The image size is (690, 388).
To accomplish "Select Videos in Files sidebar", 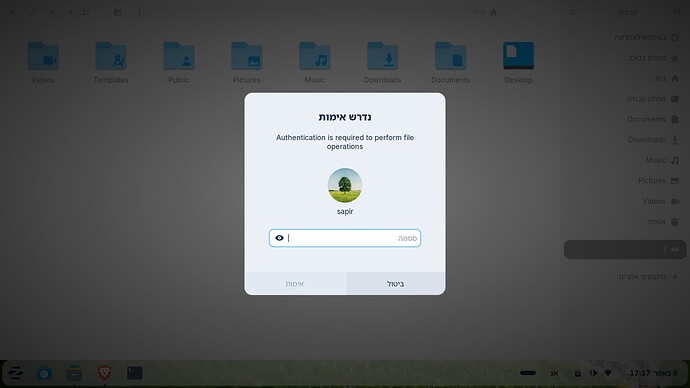I will 625,201.
